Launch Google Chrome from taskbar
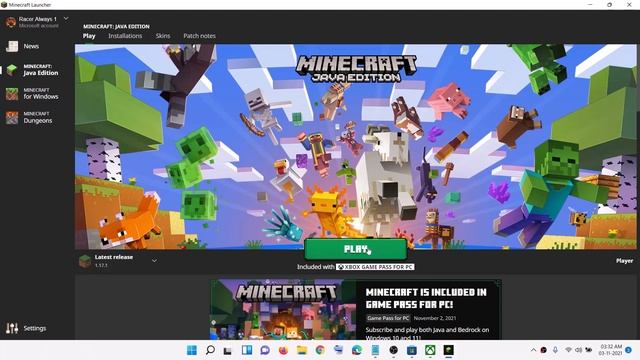640x360 pixels. pos(320,350)
